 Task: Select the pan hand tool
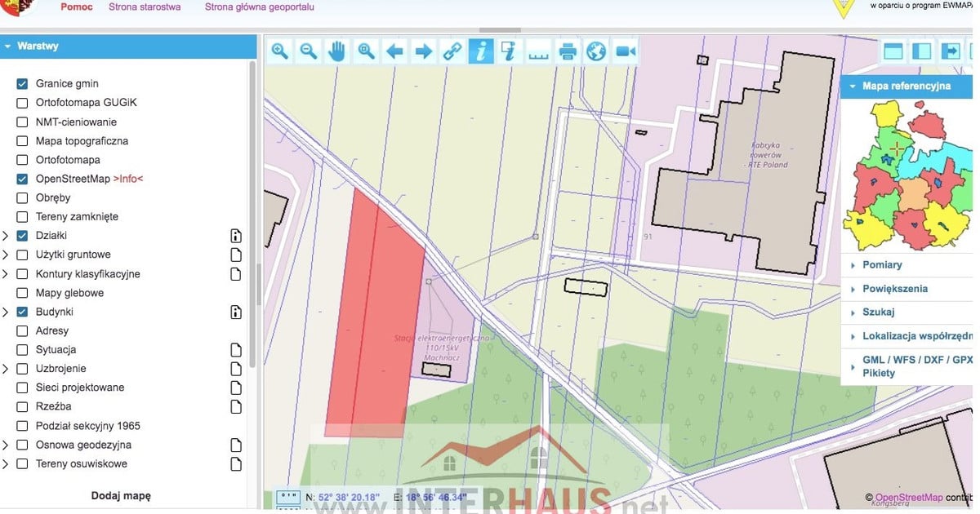coord(336,51)
